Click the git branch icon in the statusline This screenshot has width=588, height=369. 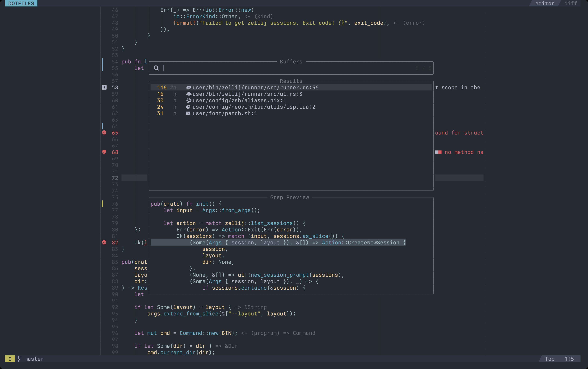pyautogui.click(x=19, y=359)
